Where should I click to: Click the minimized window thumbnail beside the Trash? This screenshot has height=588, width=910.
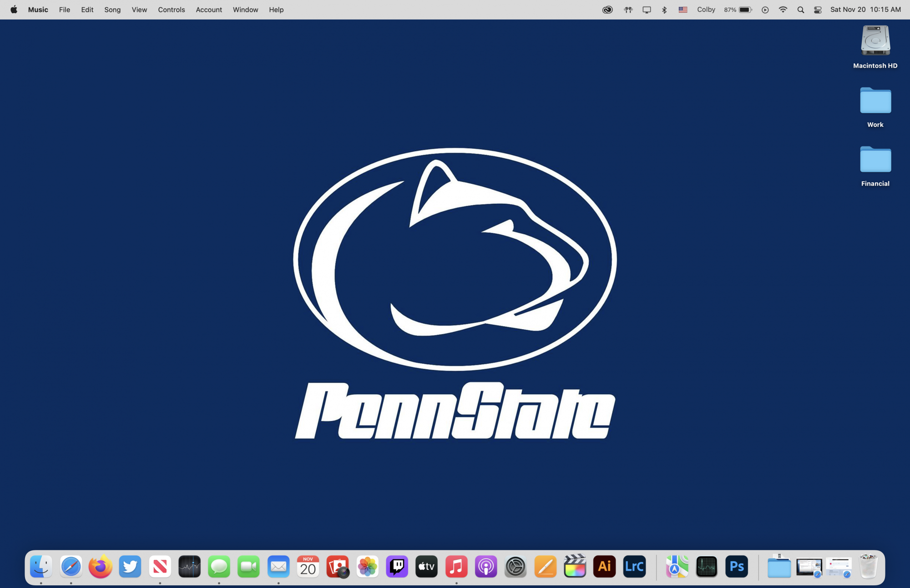[839, 568]
